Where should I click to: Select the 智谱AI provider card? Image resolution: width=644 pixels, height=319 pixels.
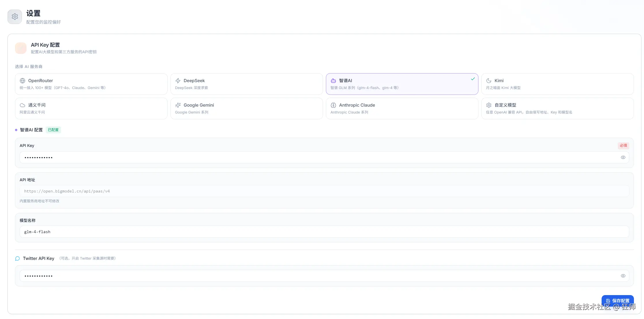tap(402, 84)
